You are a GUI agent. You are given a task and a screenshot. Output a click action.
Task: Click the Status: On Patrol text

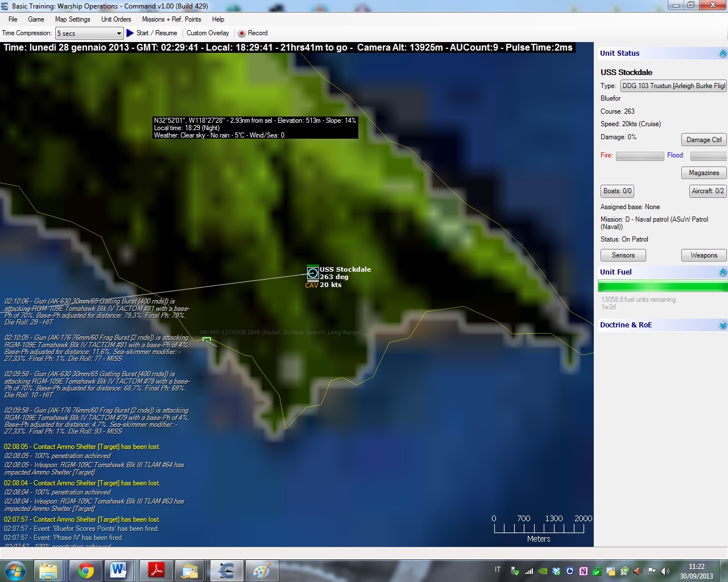pyautogui.click(x=624, y=239)
